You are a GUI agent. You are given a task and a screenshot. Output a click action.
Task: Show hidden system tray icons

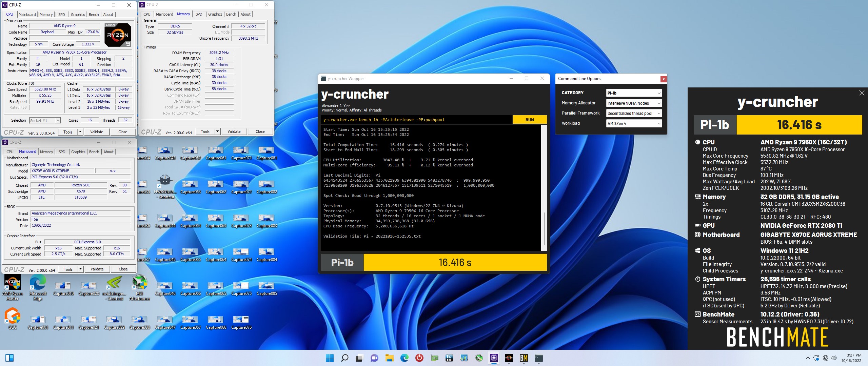(x=808, y=358)
